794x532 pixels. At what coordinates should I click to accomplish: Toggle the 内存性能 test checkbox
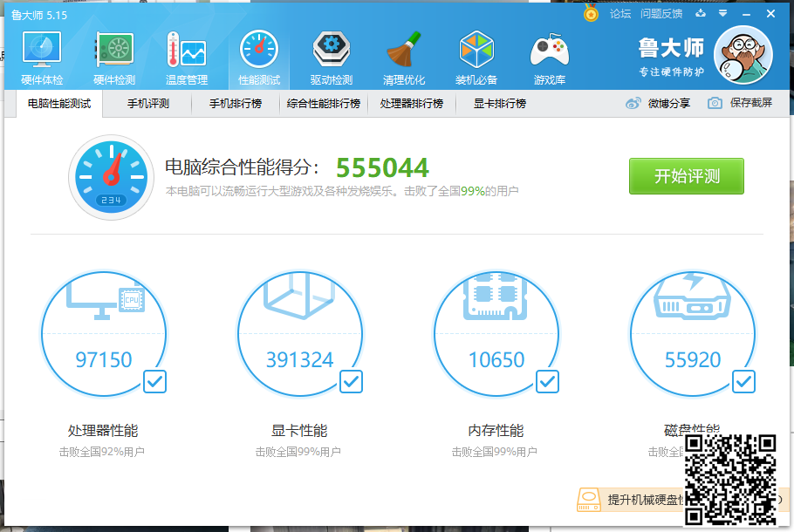tap(547, 381)
